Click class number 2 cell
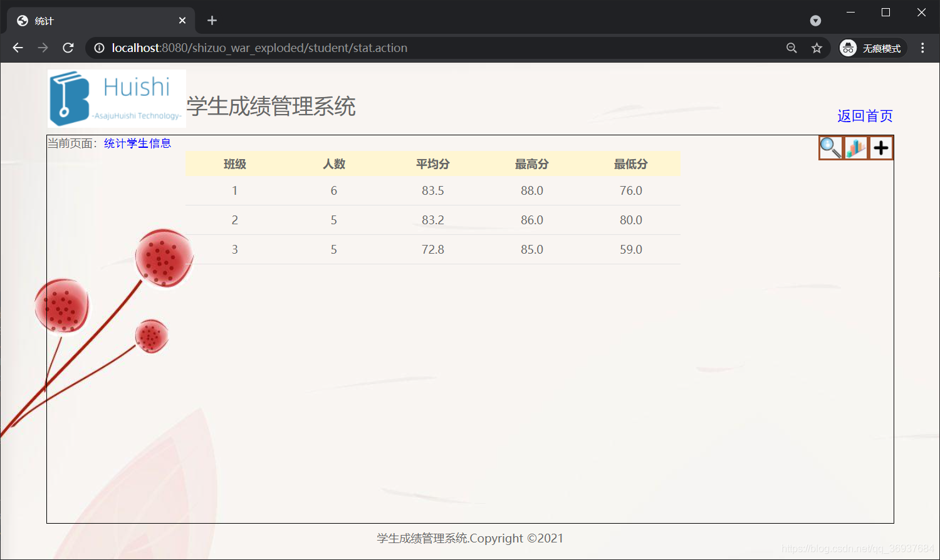Viewport: 940px width, 560px height. pyautogui.click(x=235, y=220)
